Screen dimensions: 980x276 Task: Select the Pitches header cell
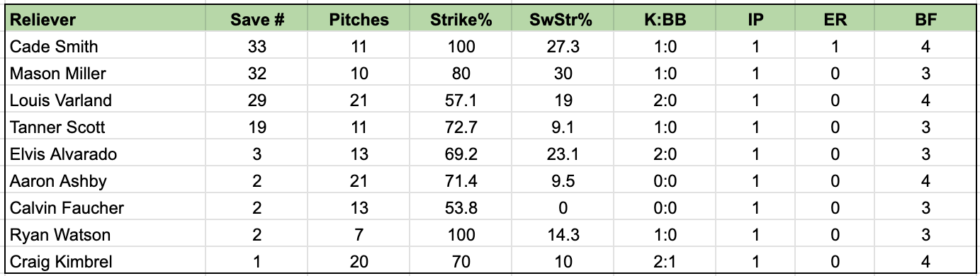359,19
